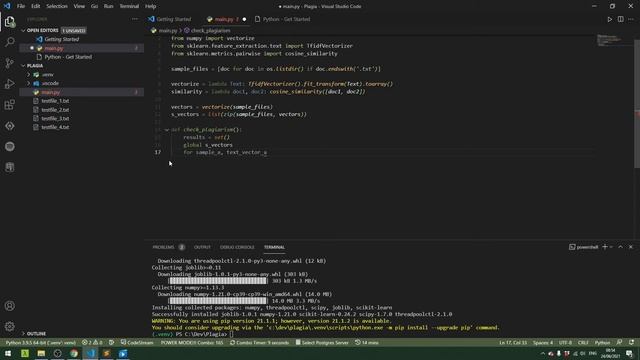Open File Explorer from the taskbar
This screenshot has width=640, height=360.
[x=41, y=353]
